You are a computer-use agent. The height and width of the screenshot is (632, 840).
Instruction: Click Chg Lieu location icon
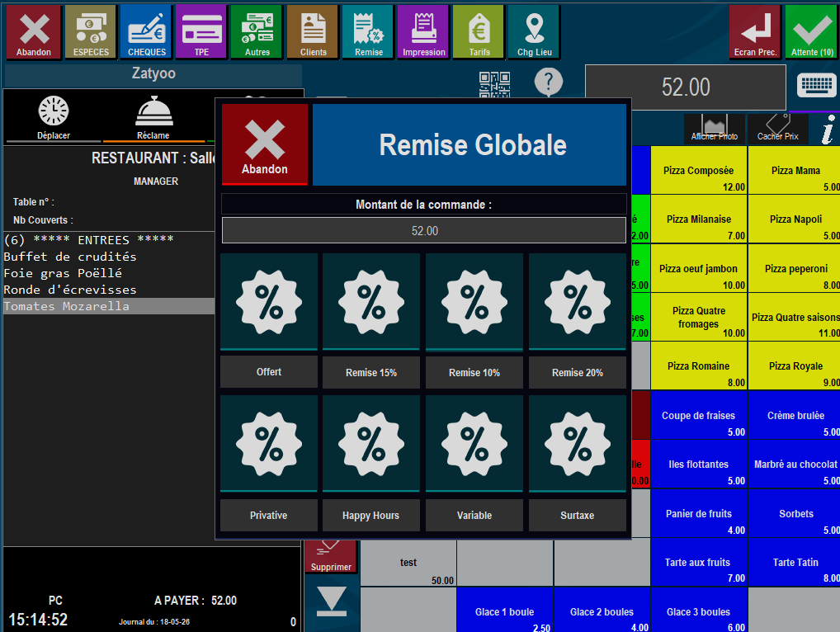click(534, 32)
